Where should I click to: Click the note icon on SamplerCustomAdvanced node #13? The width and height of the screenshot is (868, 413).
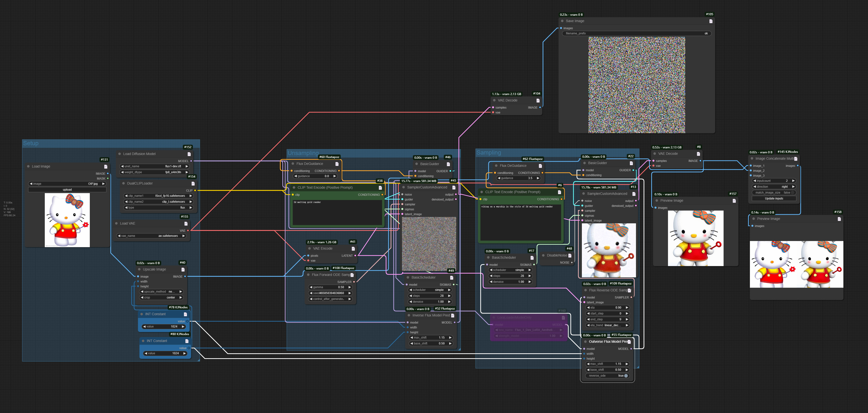click(x=634, y=194)
